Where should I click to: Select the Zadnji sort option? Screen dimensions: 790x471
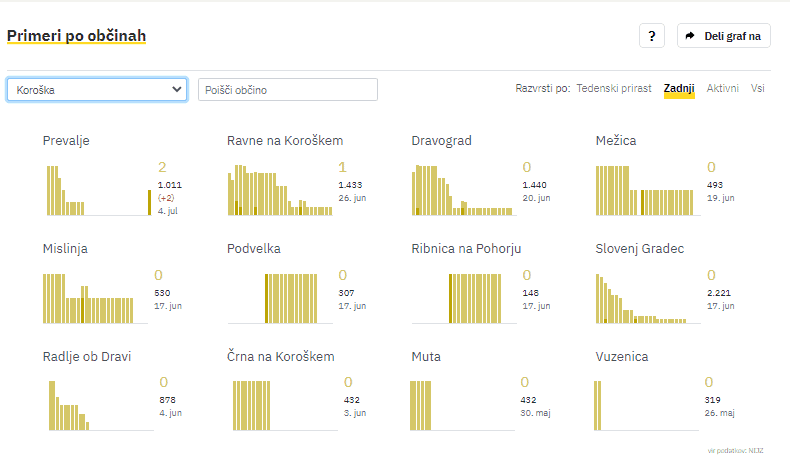pyautogui.click(x=679, y=89)
